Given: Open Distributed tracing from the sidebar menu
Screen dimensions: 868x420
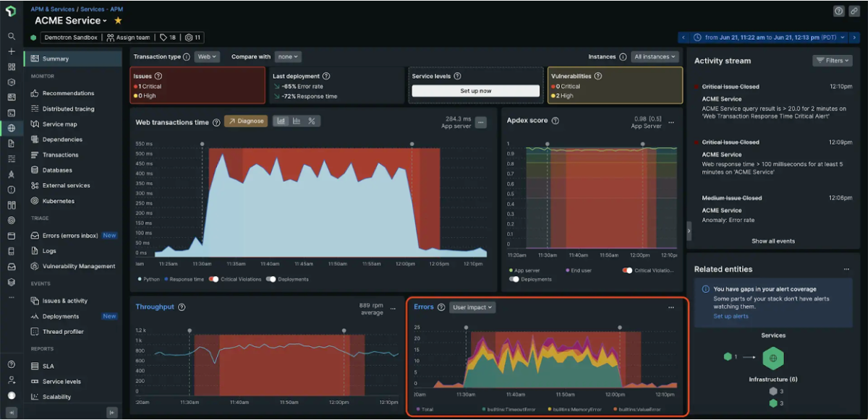Looking at the screenshot, I should point(69,108).
